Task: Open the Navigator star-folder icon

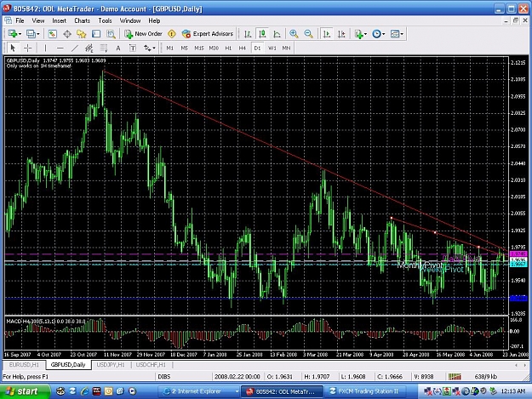Action: [x=82, y=34]
